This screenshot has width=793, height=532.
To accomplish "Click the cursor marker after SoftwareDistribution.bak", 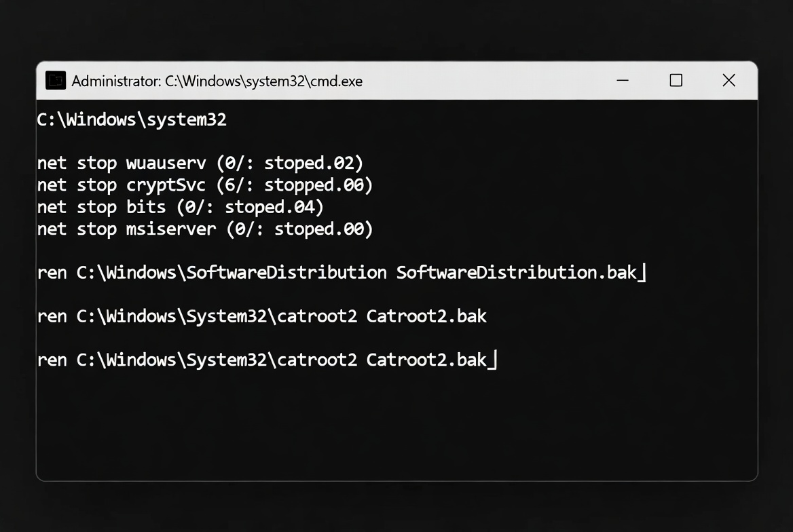I will [644, 272].
